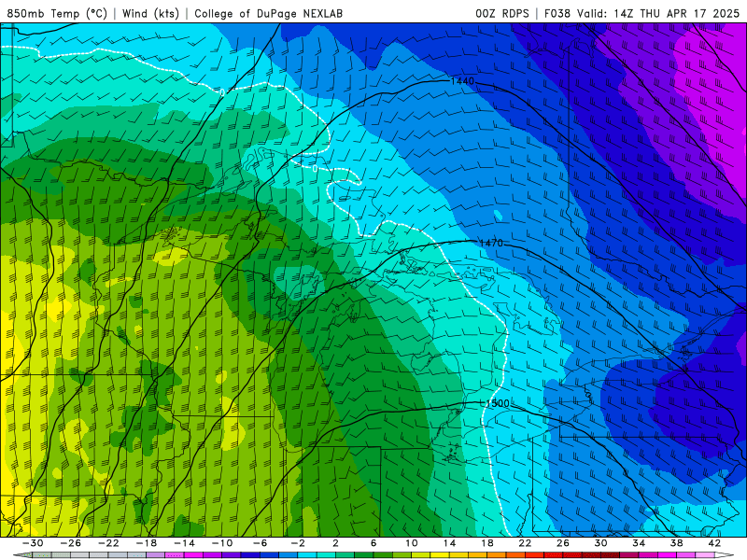Click the 1440 height contour label

462,81
